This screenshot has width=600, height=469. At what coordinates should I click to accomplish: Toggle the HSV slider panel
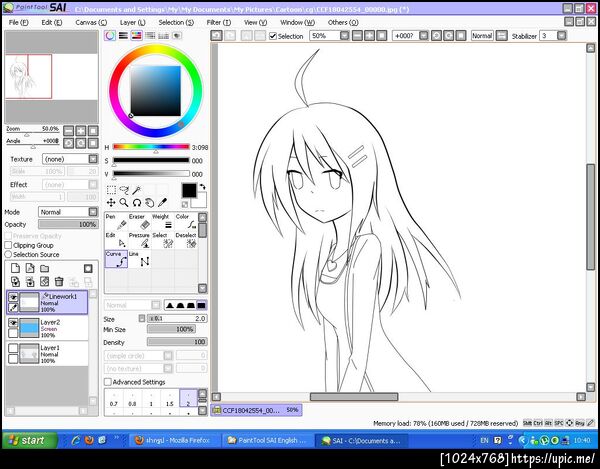point(137,36)
